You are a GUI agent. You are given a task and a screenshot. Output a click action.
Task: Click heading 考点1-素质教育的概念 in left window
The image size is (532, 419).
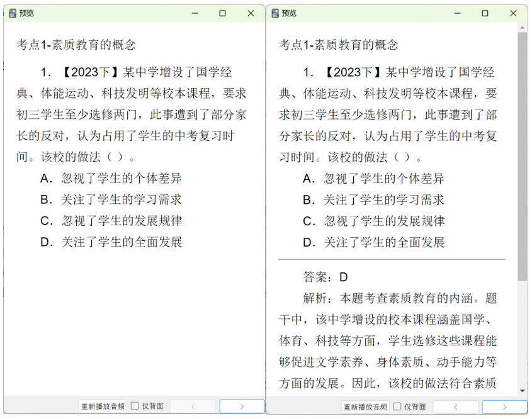(76, 45)
